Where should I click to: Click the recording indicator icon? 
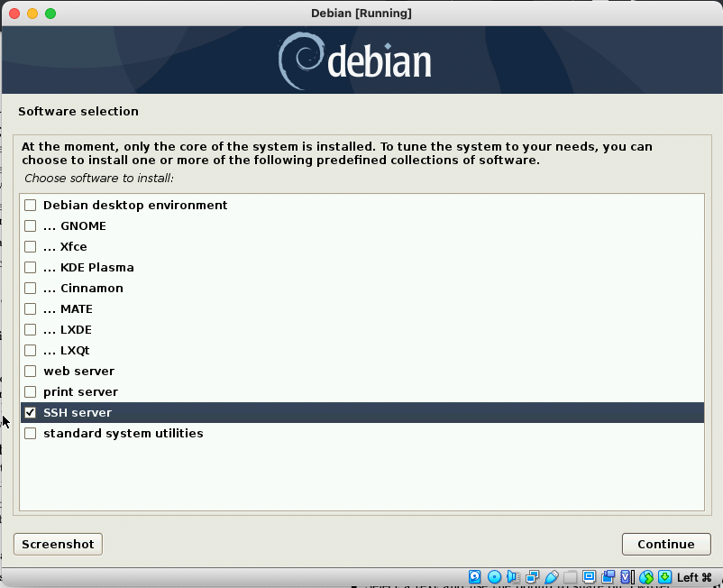(x=608, y=577)
